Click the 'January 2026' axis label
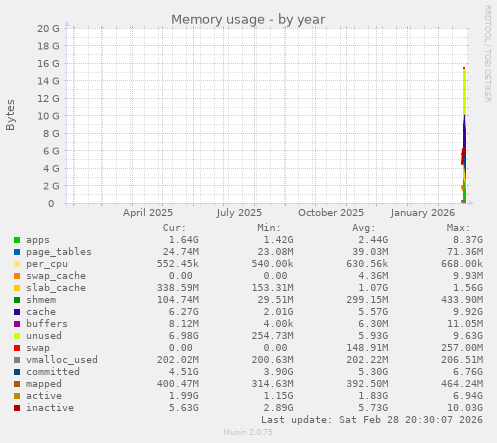 point(423,213)
